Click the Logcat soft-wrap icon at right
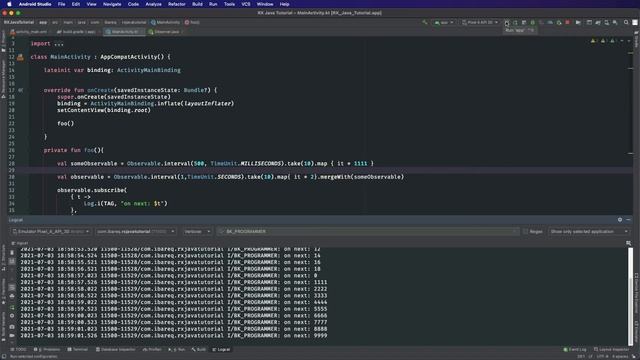The width and height of the screenshot is (640, 360). [629, 243]
